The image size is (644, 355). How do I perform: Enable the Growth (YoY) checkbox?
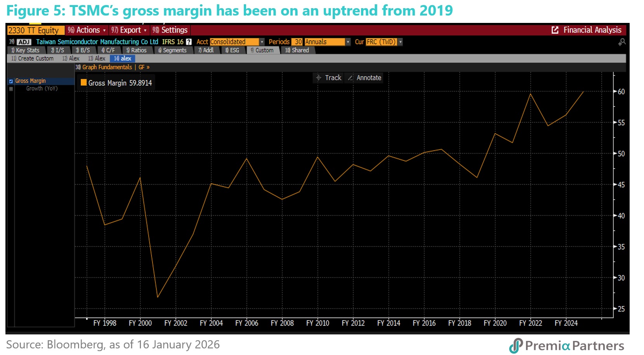(11, 89)
